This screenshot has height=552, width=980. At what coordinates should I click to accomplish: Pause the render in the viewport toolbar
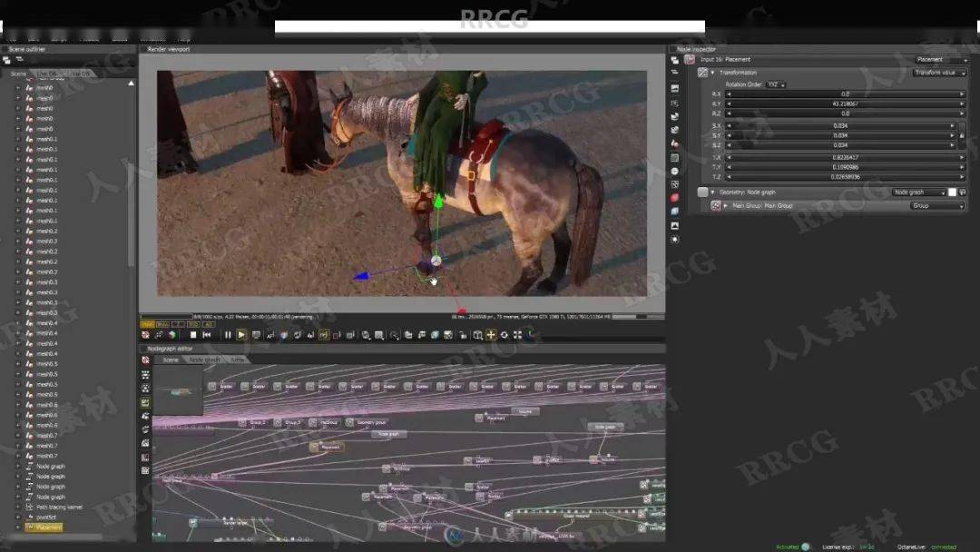228,335
